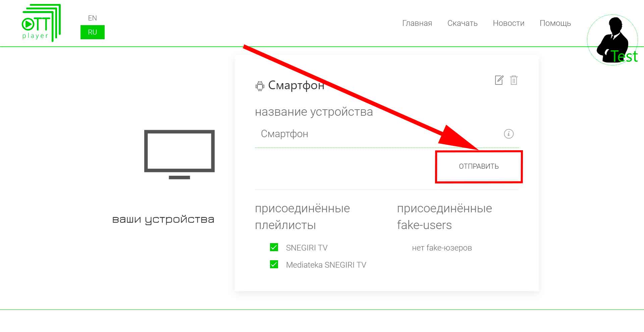Click the нет fake-юзеров text
Image resolution: width=644 pixels, height=332 pixels.
coord(442,248)
